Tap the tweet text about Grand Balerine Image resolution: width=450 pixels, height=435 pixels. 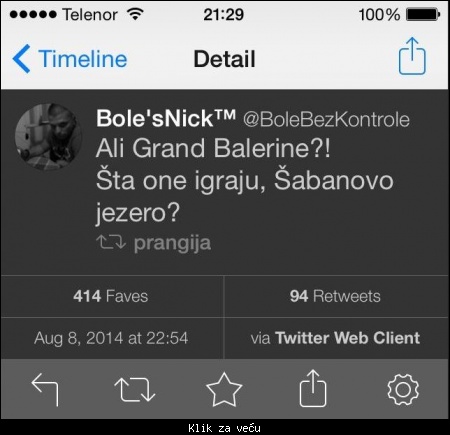pyautogui.click(x=245, y=180)
